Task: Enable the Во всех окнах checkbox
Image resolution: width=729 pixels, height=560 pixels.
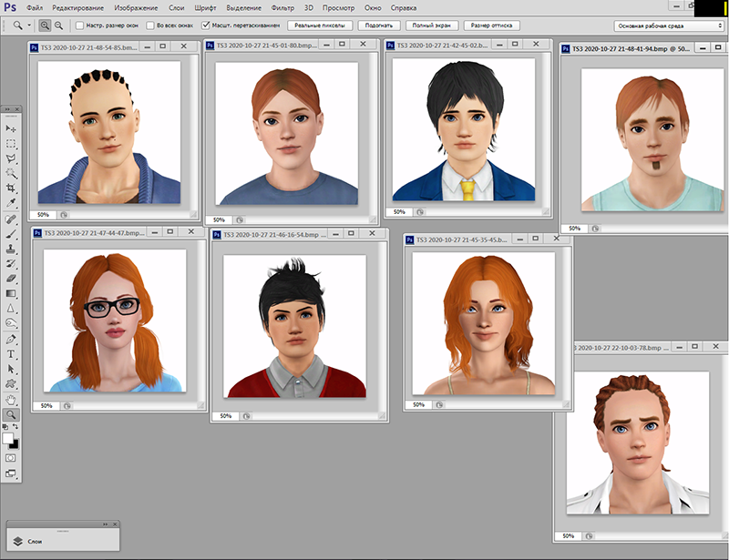Action: pyautogui.click(x=150, y=25)
